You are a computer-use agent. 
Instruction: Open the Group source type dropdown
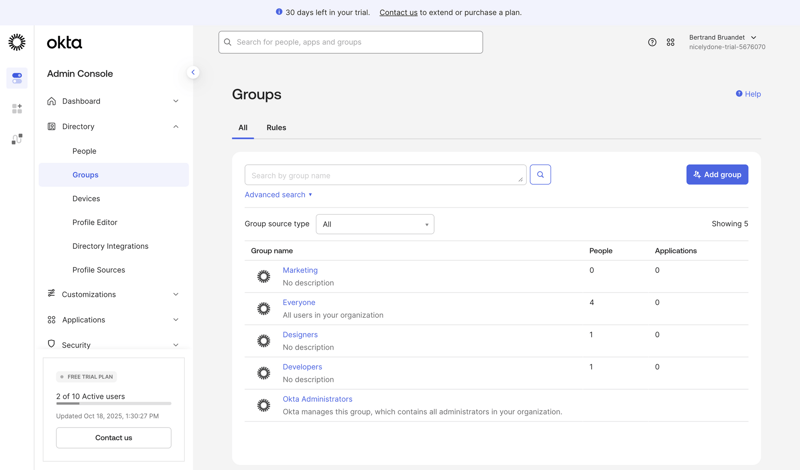tap(375, 224)
